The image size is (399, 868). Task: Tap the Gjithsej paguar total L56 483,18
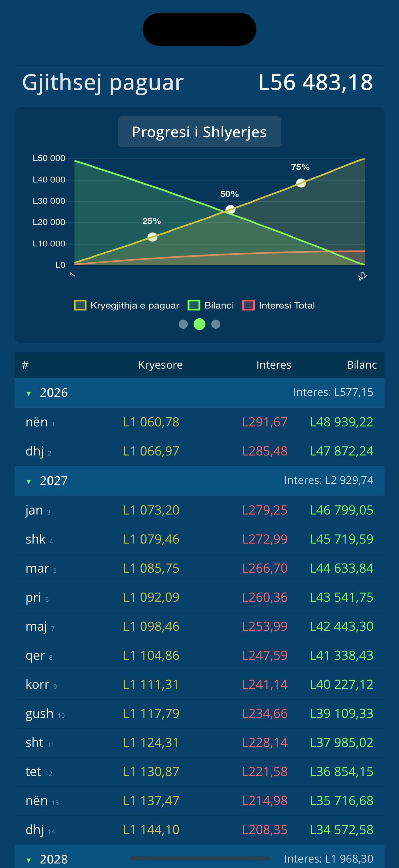coord(316,82)
